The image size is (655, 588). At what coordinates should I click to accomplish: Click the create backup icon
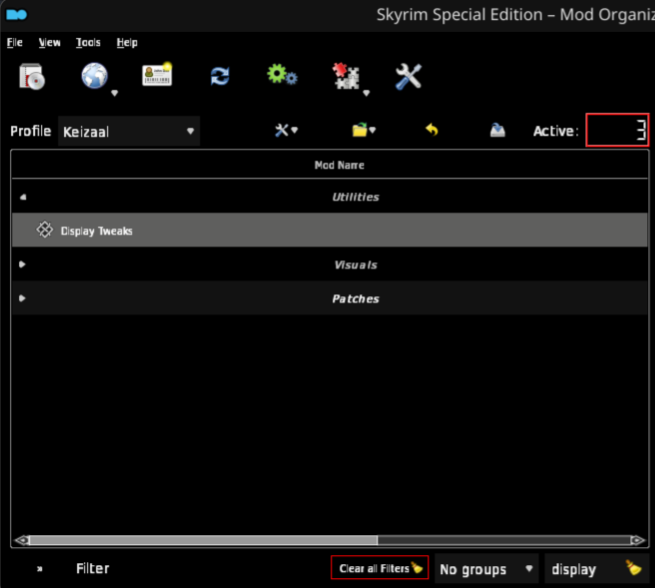[x=497, y=130]
